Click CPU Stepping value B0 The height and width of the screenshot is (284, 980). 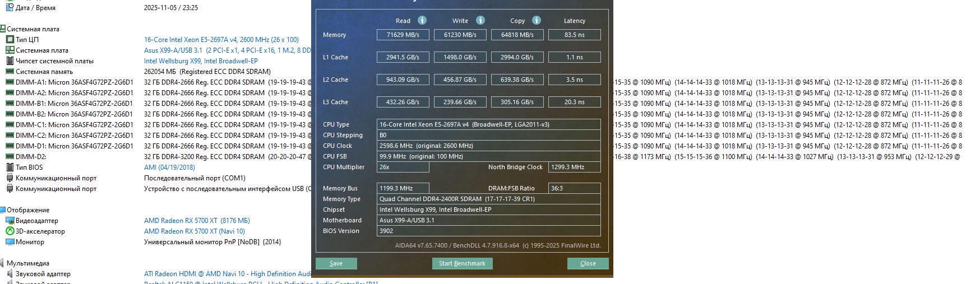click(x=489, y=135)
